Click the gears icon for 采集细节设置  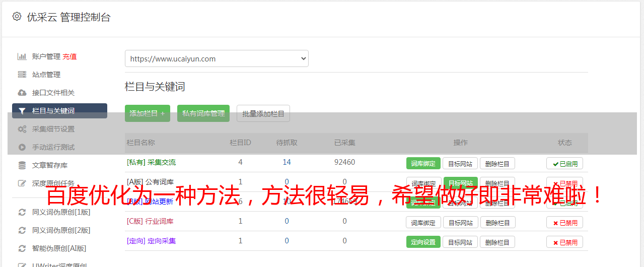pyautogui.click(x=22, y=129)
